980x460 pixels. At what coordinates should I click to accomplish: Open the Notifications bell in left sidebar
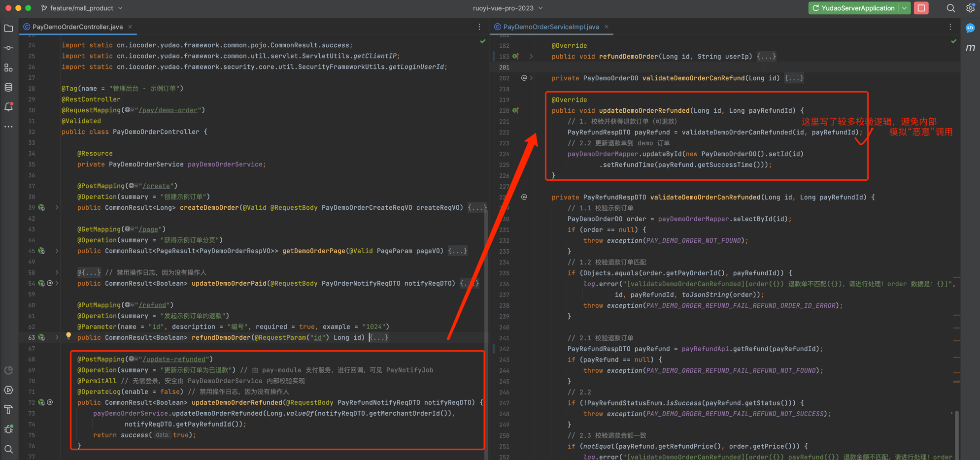tap(8, 107)
